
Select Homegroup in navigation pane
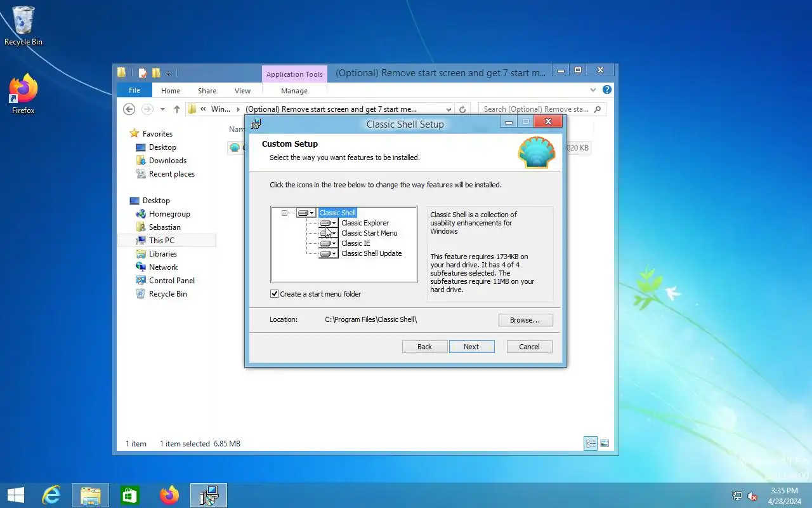(169, 214)
